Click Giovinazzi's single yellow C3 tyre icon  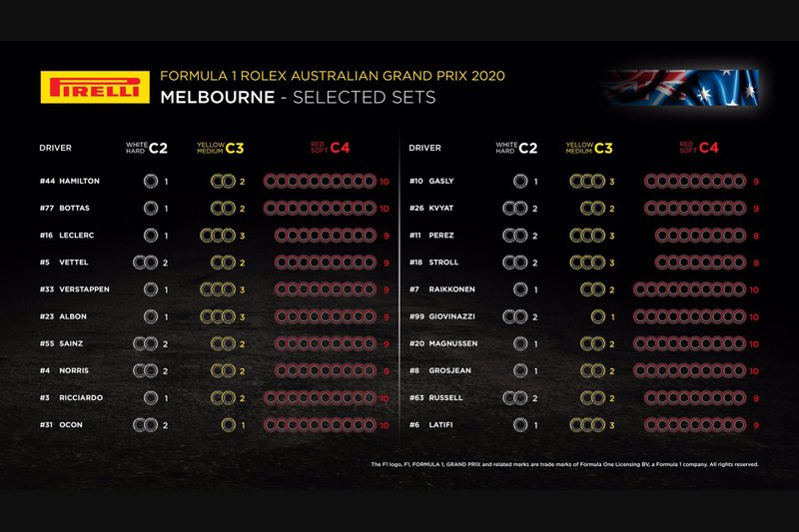tap(597, 316)
